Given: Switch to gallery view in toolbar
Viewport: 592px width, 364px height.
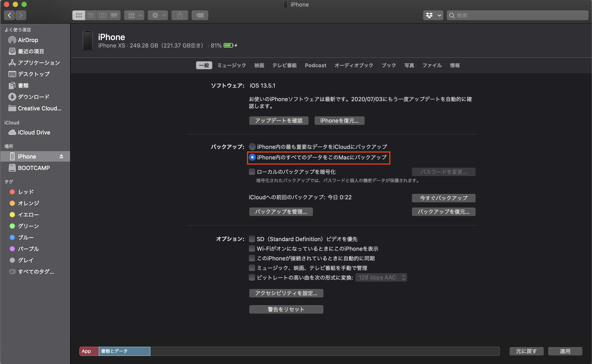Looking at the screenshot, I should [114, 15].
